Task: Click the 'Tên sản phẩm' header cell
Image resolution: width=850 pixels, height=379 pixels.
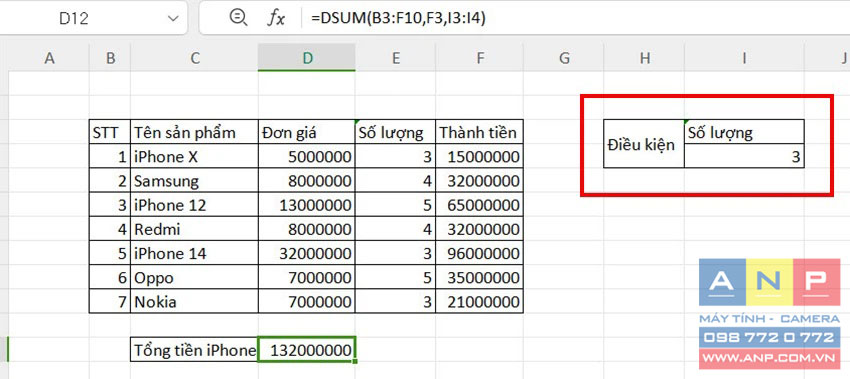Action: pyautogui.click(x=195, y=132)
